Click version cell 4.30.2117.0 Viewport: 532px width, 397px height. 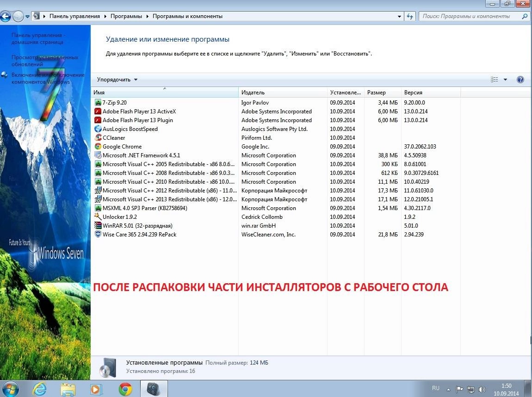[x=417, y=208]
